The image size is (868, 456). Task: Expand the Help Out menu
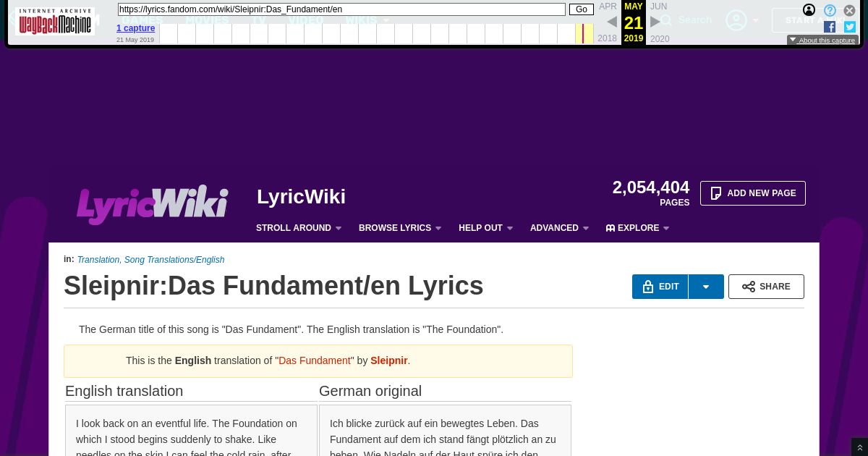486,228
